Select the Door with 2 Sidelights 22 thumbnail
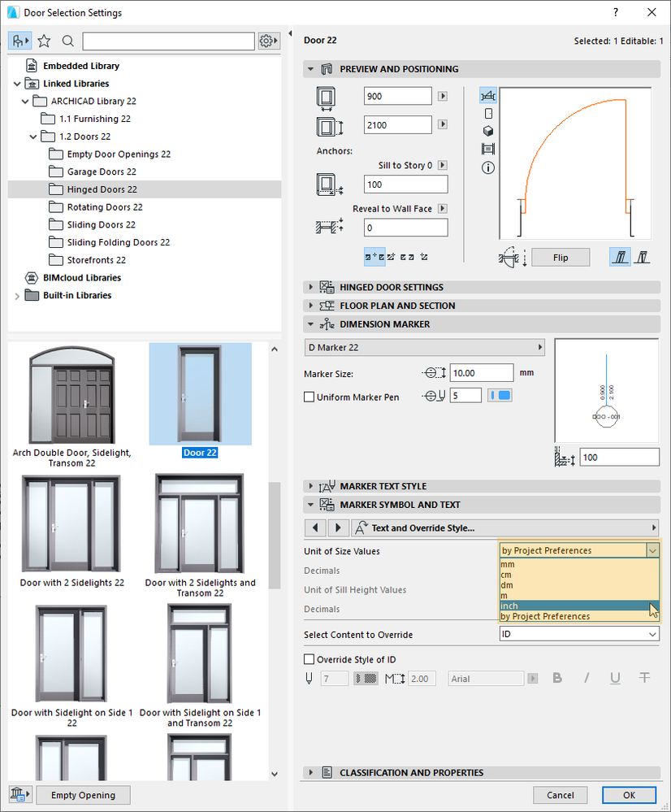This screenshot has height=812, width=671. [71, 523]
